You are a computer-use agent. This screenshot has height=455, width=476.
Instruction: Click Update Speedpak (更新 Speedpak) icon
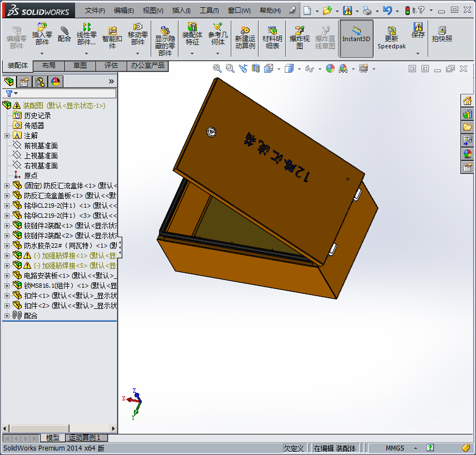391,38
